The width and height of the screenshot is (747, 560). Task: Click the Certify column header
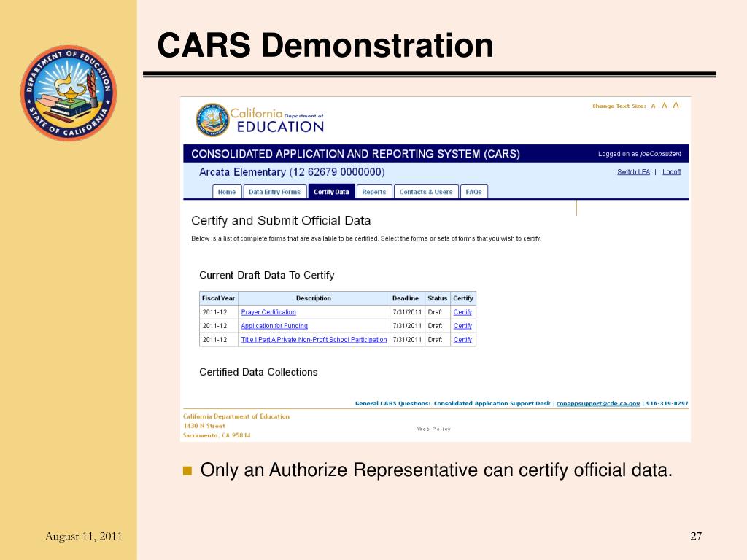click(463, 298)
